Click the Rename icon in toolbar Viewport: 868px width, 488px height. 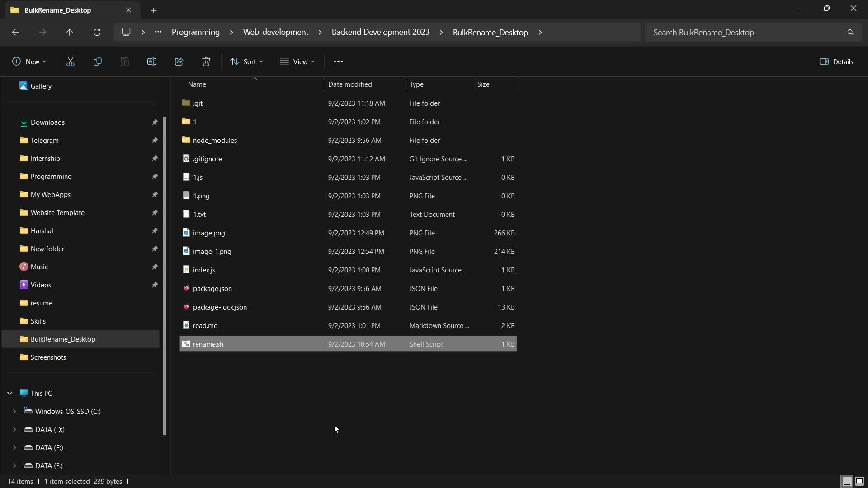click(x=151, y=61)
